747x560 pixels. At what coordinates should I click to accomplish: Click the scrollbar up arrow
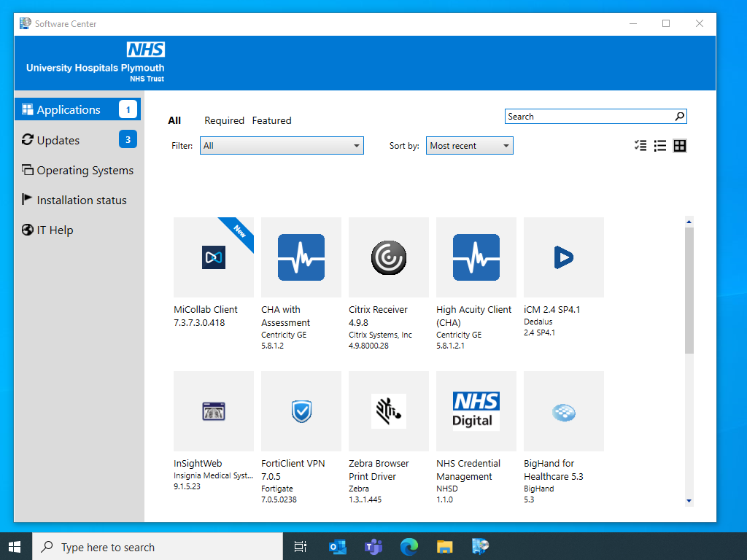click(689, 222)
